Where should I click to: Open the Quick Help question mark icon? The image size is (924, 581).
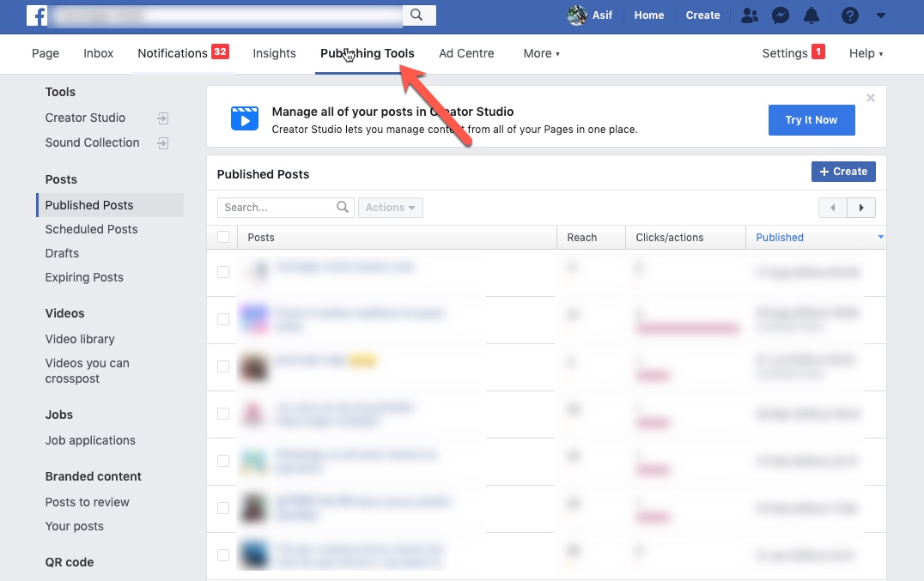pyautogui.click(x=850, y=15)
